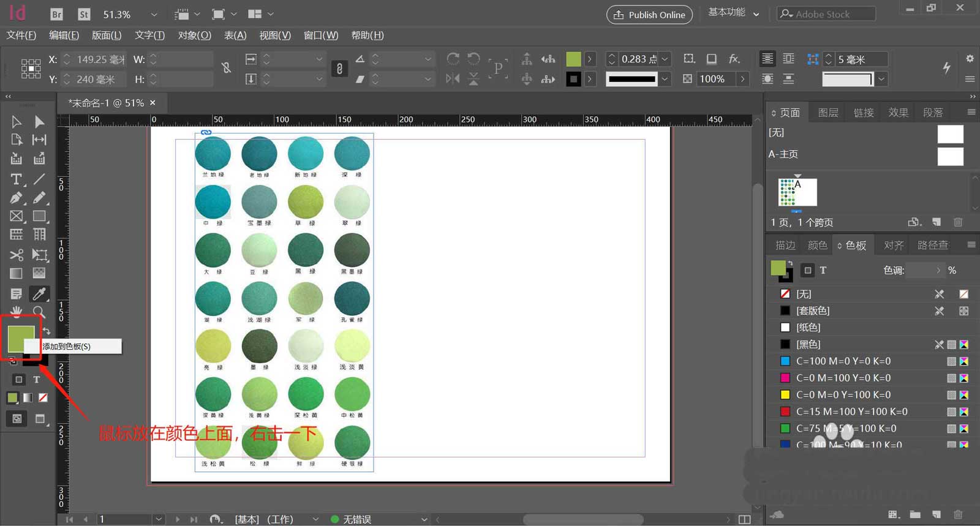Open the fx effects button in control bar
980x526 pixels.
(734, 59)
